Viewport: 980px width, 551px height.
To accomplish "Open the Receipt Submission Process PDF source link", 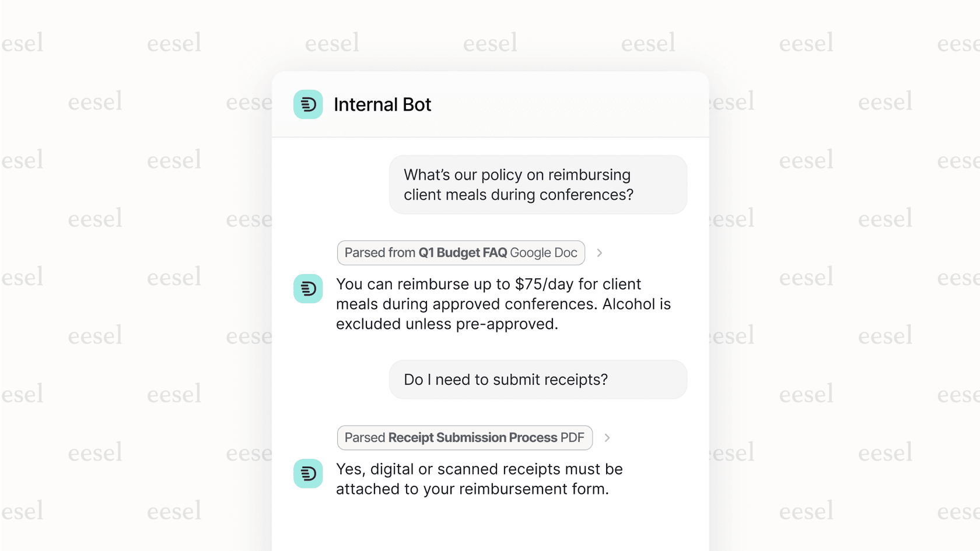I will pos(465,437).
